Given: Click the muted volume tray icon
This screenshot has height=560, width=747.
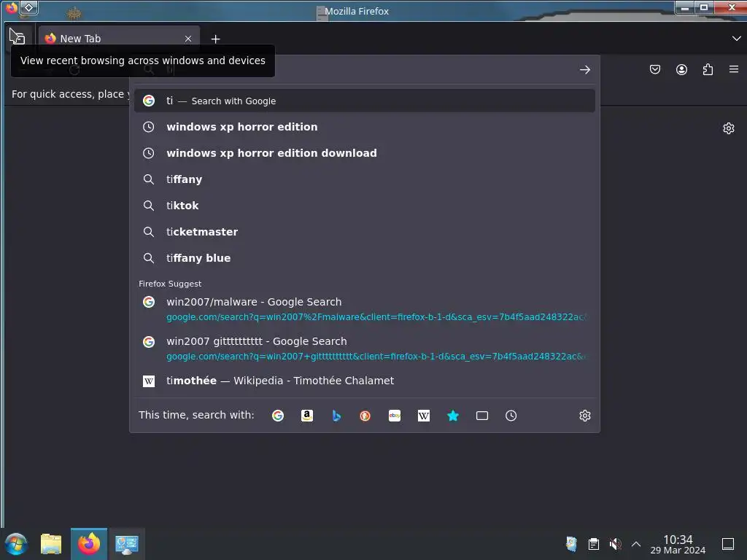Looking at the screenshot, I should pyautogui.click(x=615, y=544).
